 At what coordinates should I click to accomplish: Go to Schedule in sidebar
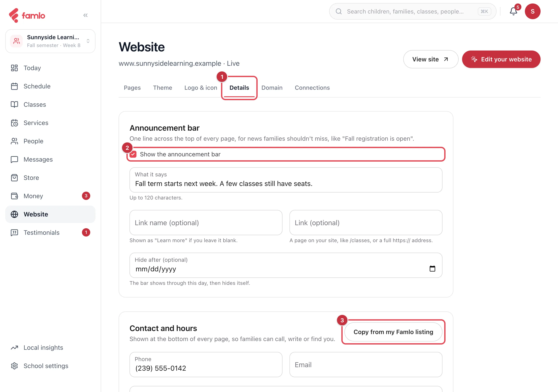tap(50, 86)
